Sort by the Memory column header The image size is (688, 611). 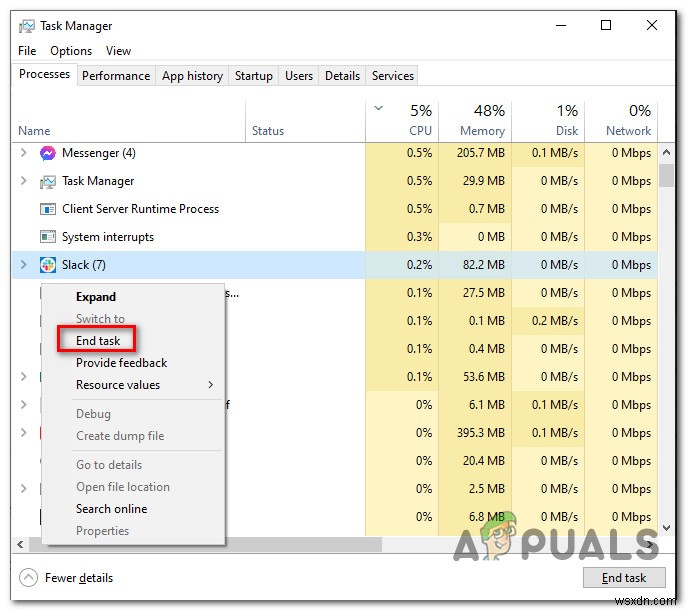(482, 131)
